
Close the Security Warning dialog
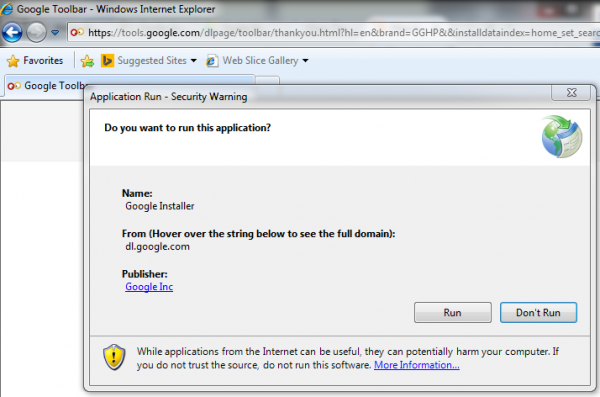click(571, 93)
